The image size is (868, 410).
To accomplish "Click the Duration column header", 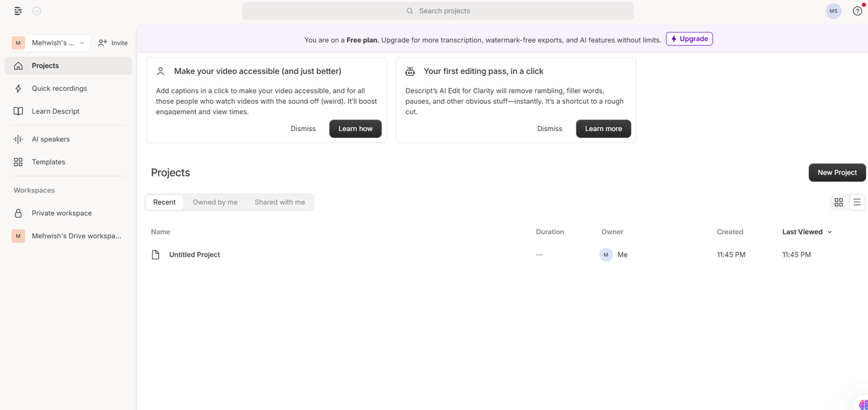I will [x=550, y=232].
